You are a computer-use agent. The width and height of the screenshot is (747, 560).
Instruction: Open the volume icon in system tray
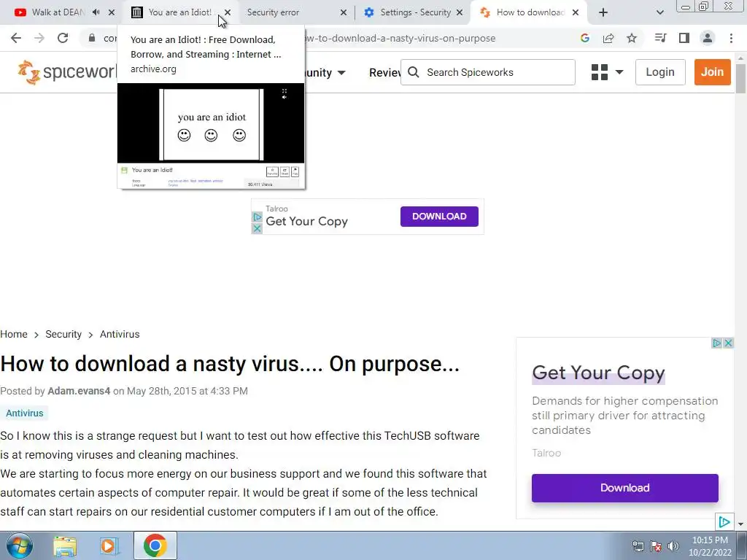673,546
